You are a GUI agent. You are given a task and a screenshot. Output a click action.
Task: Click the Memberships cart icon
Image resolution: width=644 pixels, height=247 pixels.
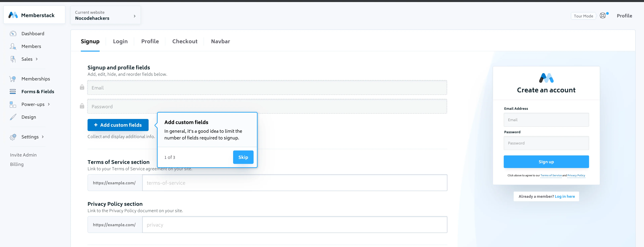[13, 79]
